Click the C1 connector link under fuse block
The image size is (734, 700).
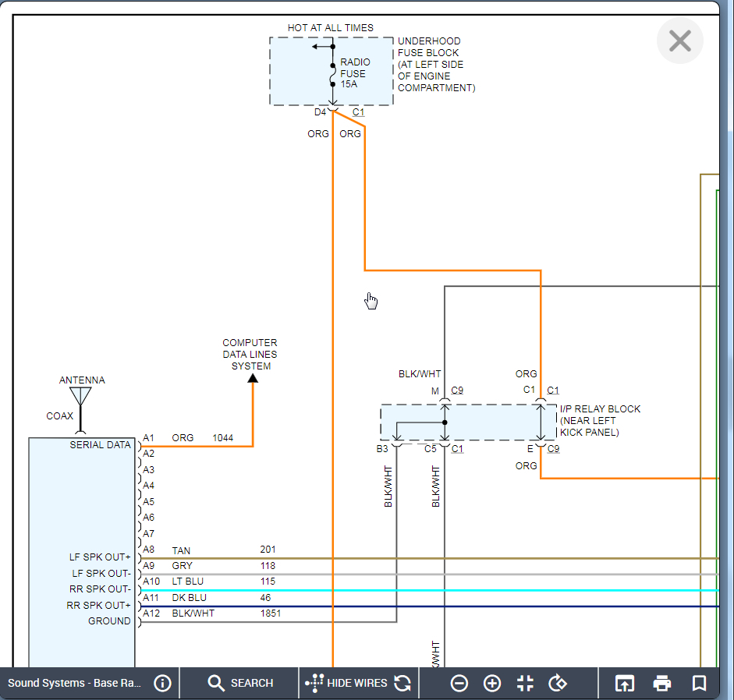pyautogui.click(x=358, y=112)
